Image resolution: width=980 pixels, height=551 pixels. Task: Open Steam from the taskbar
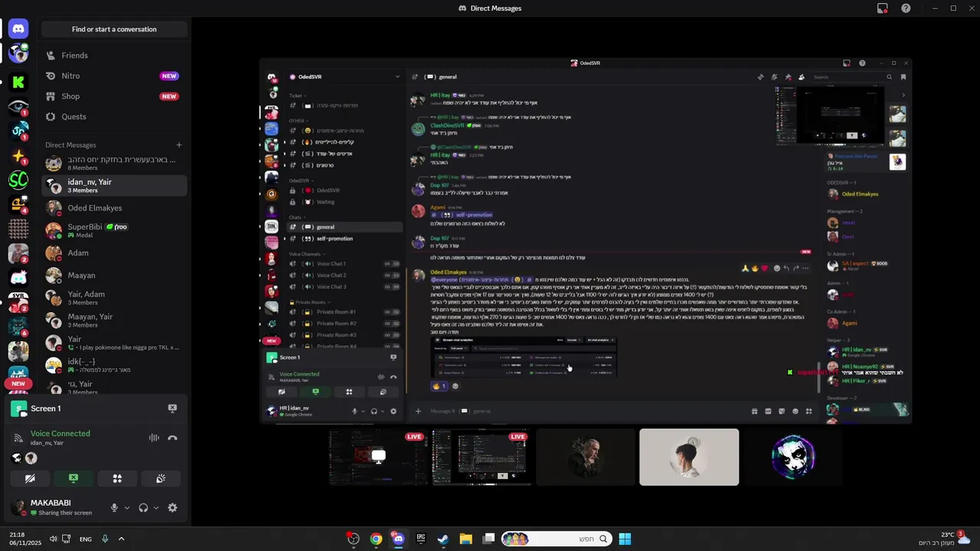(x=443, y=539)
